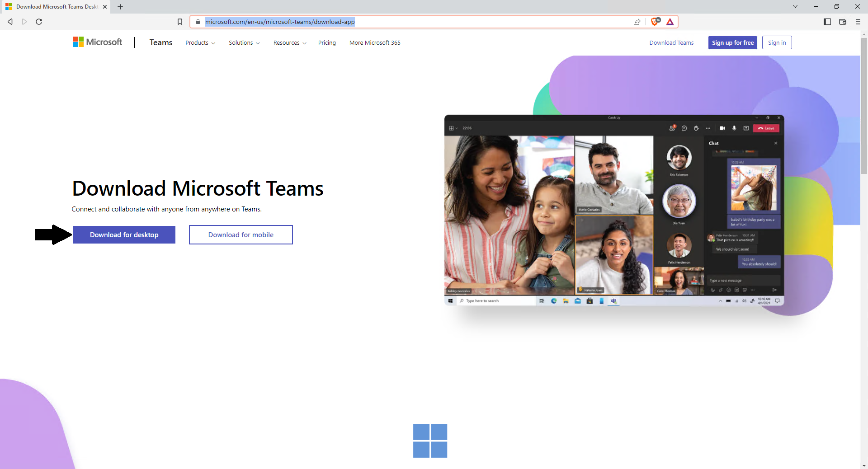Toggle the browser sidebar panel icon
Screen dimensions: 868x469
[x=827, y=22]
